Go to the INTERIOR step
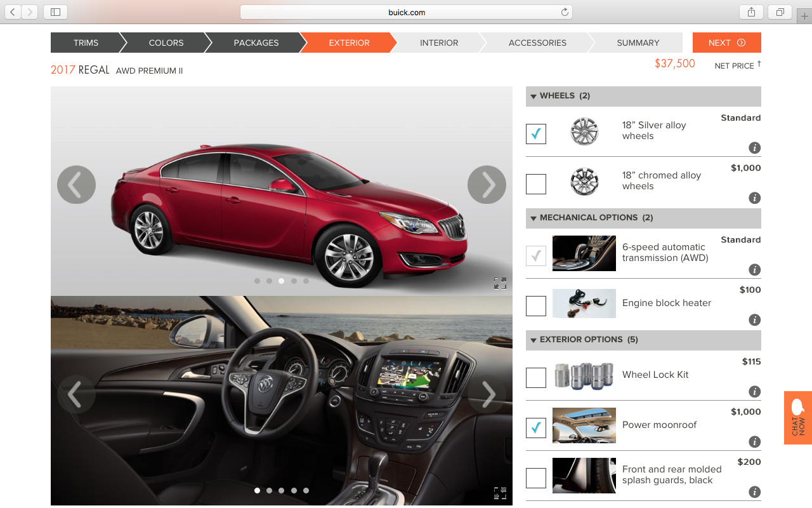 tap(439, 43)
